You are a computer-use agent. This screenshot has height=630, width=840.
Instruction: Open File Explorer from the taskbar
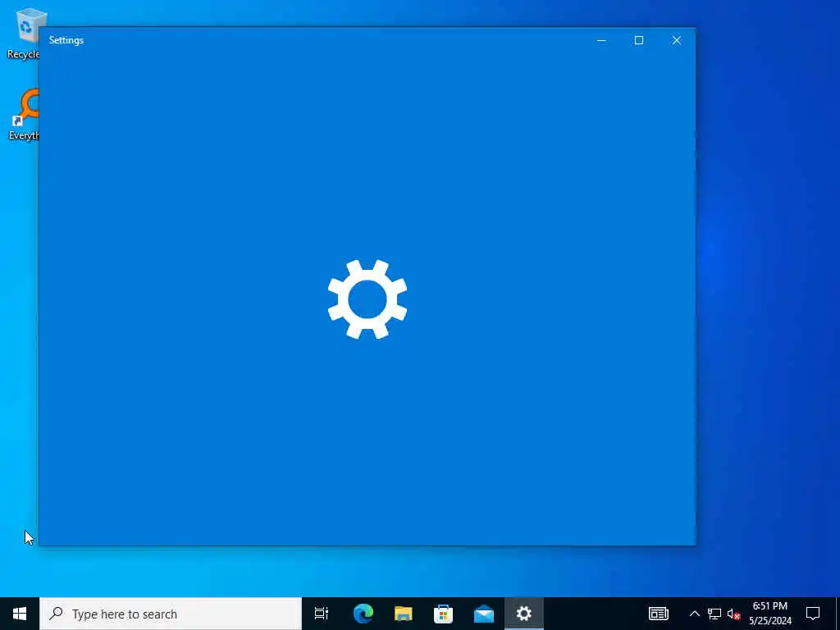(x=404, y=614)
